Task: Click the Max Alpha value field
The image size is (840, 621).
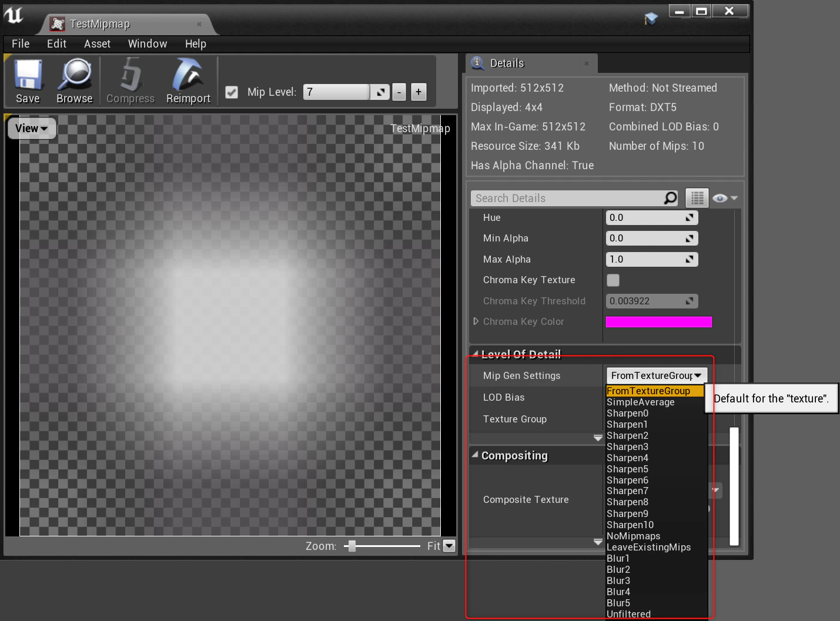Action: coord(652,260)
